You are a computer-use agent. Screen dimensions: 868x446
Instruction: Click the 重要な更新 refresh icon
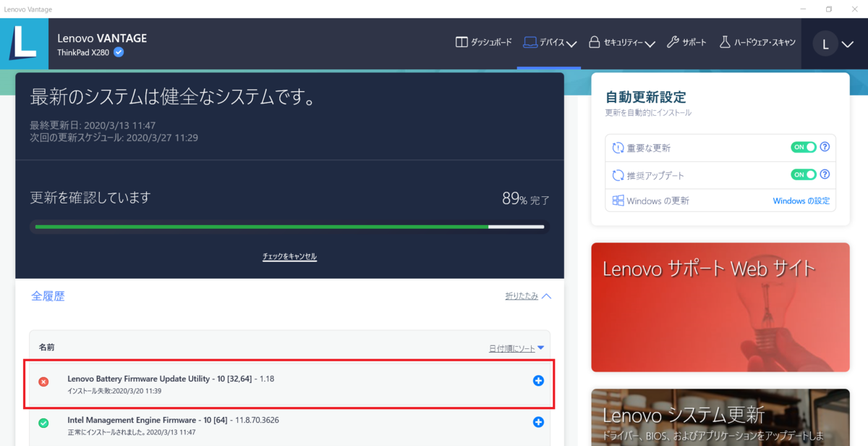click(618, 148)
